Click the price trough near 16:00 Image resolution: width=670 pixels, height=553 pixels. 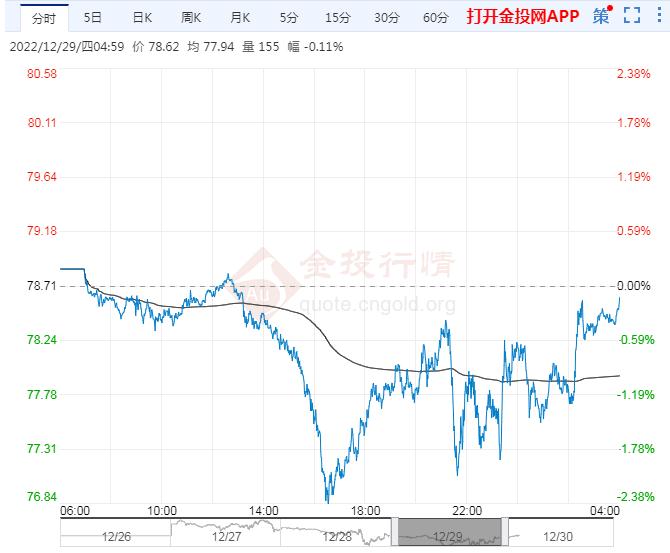pos(327,498)
